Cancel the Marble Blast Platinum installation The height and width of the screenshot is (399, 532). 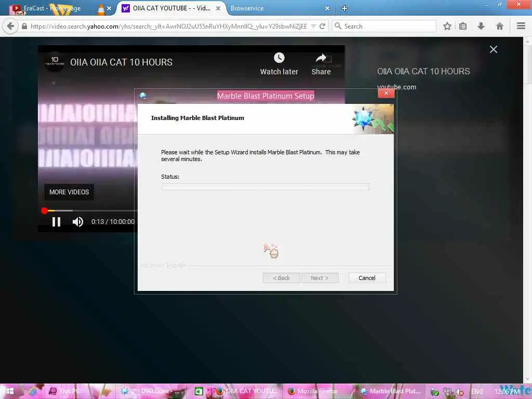click(367, 278)
